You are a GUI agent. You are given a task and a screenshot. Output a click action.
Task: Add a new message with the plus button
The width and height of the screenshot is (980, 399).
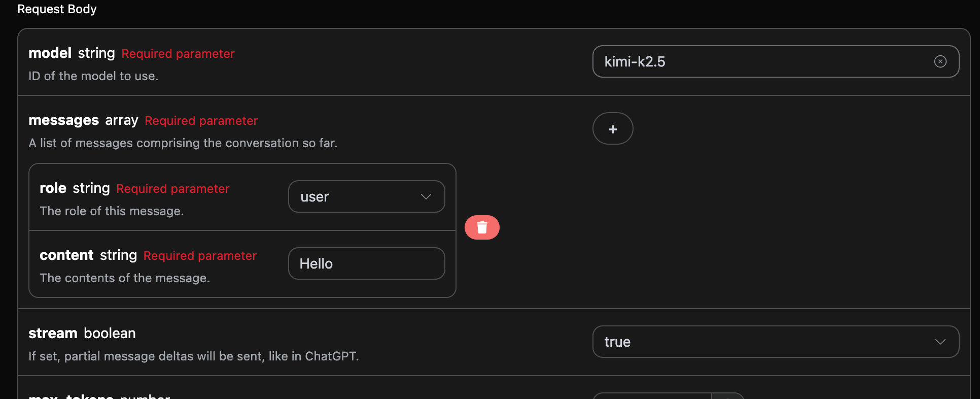613,129
